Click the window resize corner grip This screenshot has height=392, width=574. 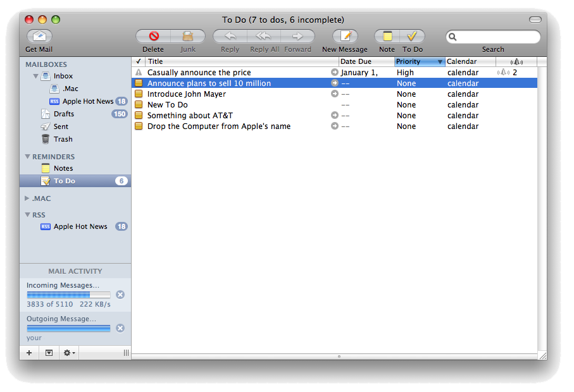click(x=542, y=355)
